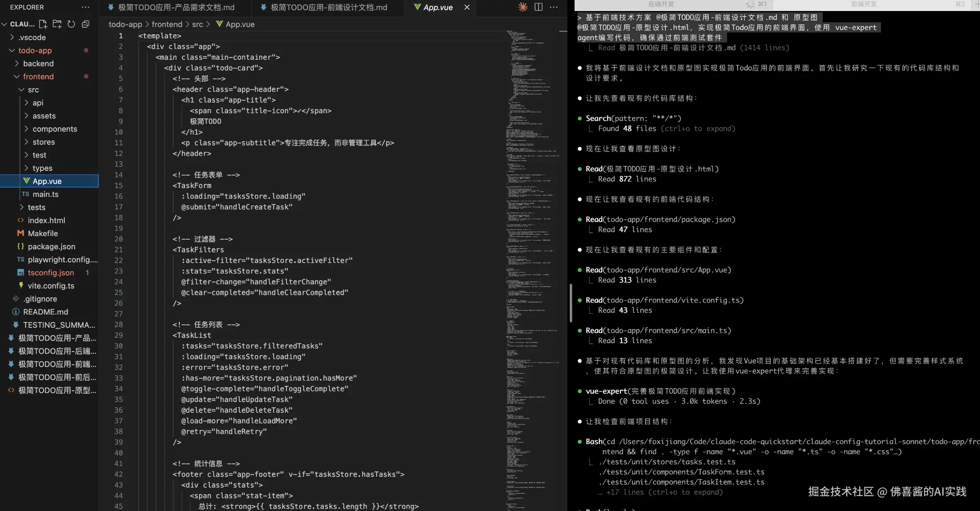Open tsconfig.json with the error badge

point(51,273)
